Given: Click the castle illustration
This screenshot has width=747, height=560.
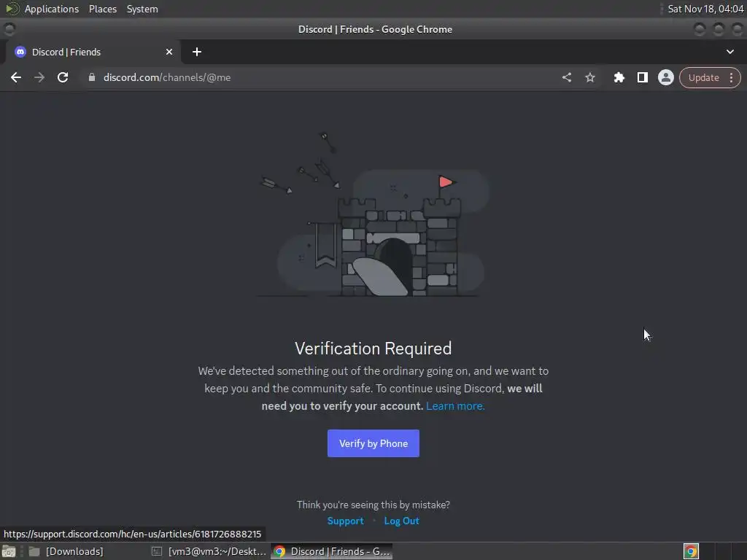Looking at the screenshot, I should [x=373, y=214].
